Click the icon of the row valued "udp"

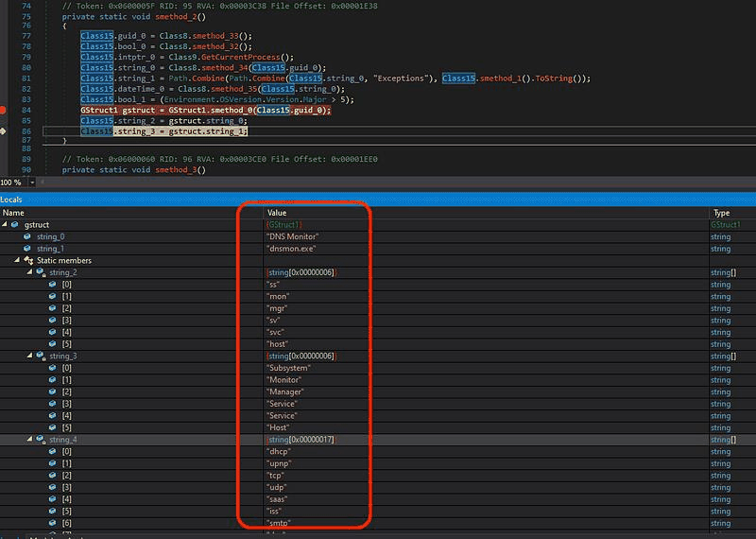(x=53, y=487)
